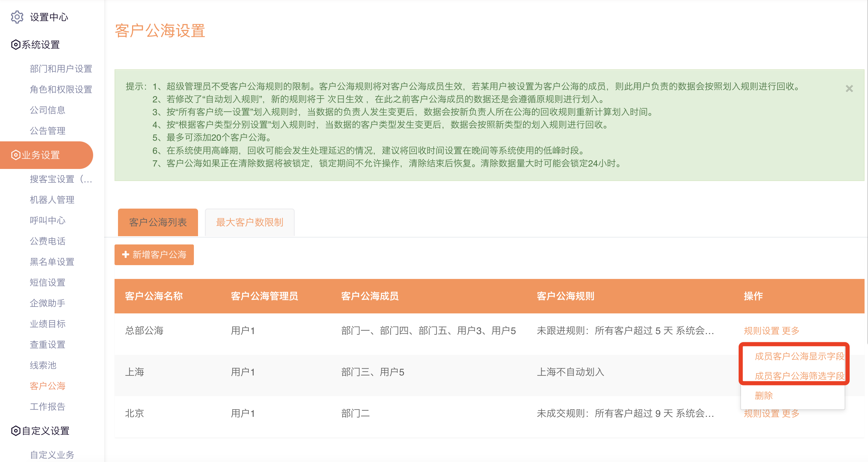Open 更多 dropdown for 总部公海 row
The image size is (868, 462).
[791, 331]
